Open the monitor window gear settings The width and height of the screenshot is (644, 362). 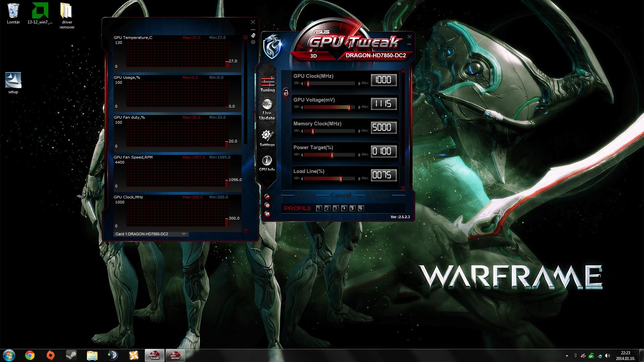253,42
